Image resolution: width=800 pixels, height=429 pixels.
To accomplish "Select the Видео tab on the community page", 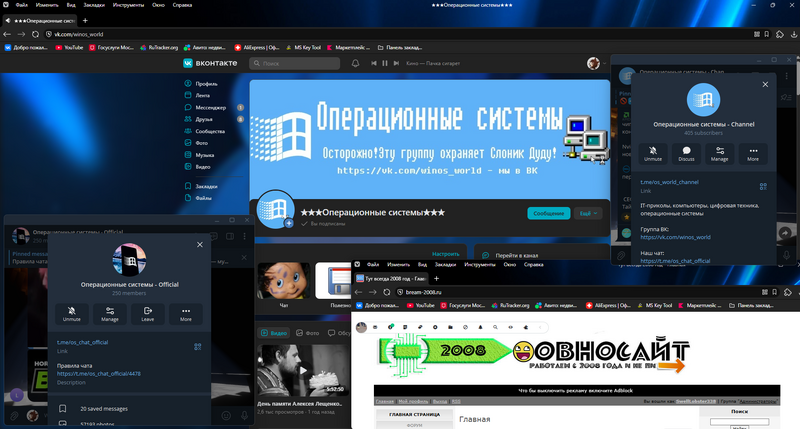I will click(274, 333).
